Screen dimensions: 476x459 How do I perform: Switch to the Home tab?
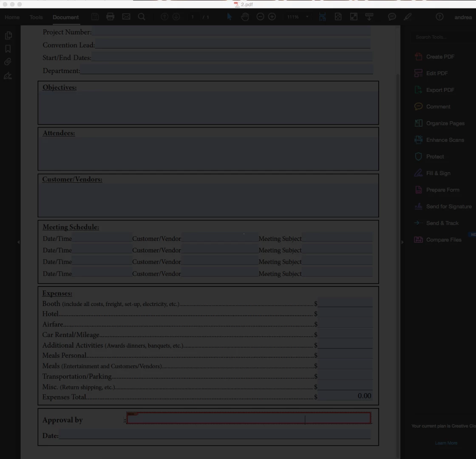pos(12,17)
